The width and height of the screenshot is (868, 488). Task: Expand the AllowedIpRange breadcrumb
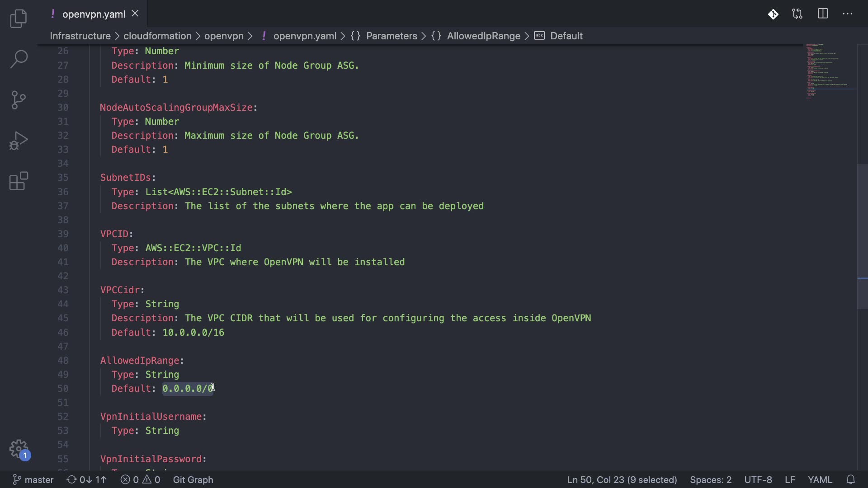pyautogui.click(x=483, y=36)
